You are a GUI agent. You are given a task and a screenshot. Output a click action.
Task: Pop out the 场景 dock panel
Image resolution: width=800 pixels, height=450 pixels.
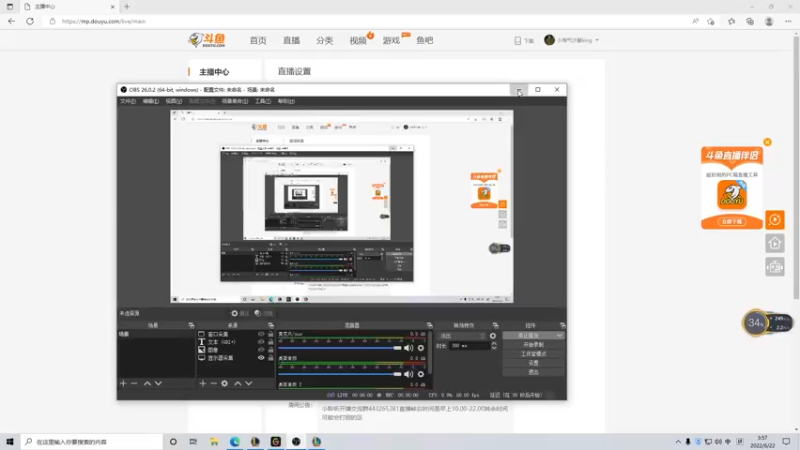point(191,326)
